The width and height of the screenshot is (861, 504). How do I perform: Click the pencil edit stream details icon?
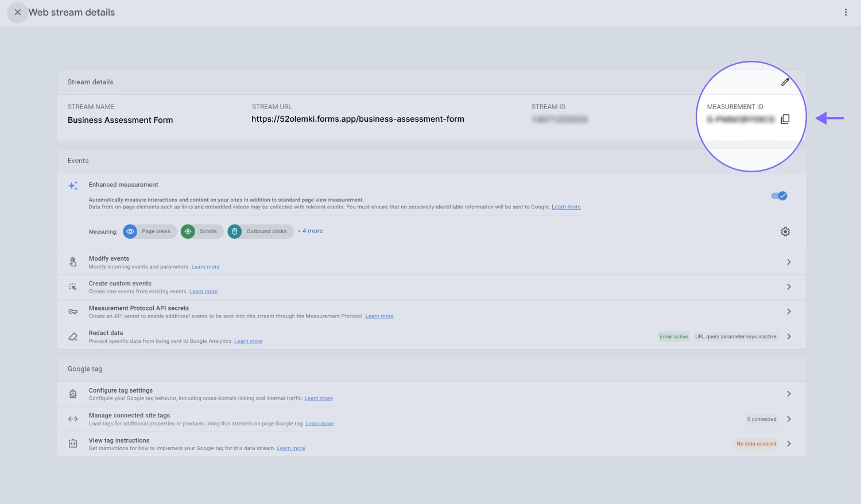point(785,82)
